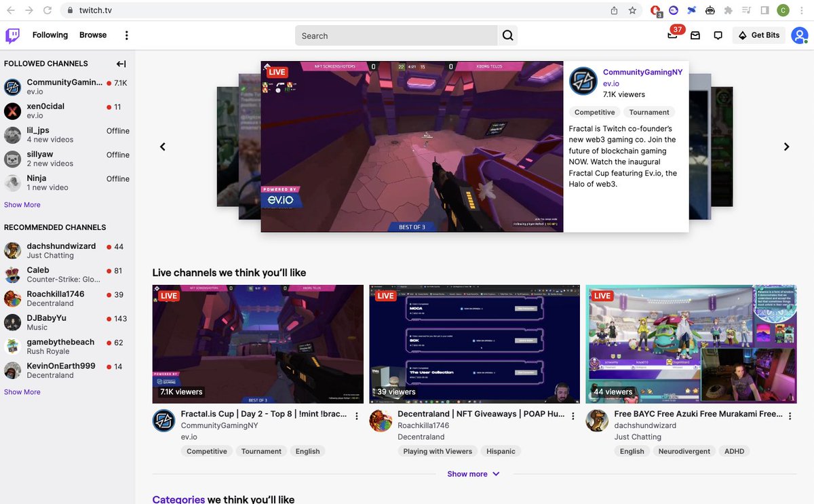Play the featured carousel stream video
The width and height of the screenshot is (814, 504).
pos(412,147)
